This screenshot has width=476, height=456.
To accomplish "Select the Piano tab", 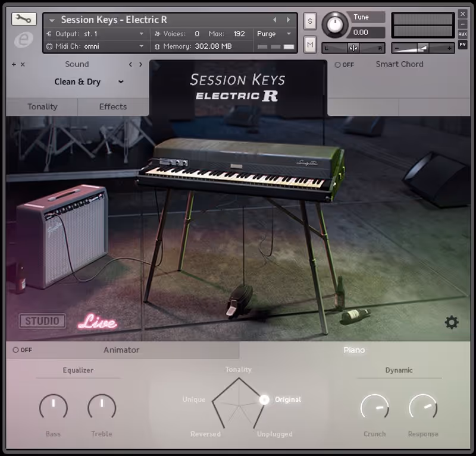I will (354, 351).
